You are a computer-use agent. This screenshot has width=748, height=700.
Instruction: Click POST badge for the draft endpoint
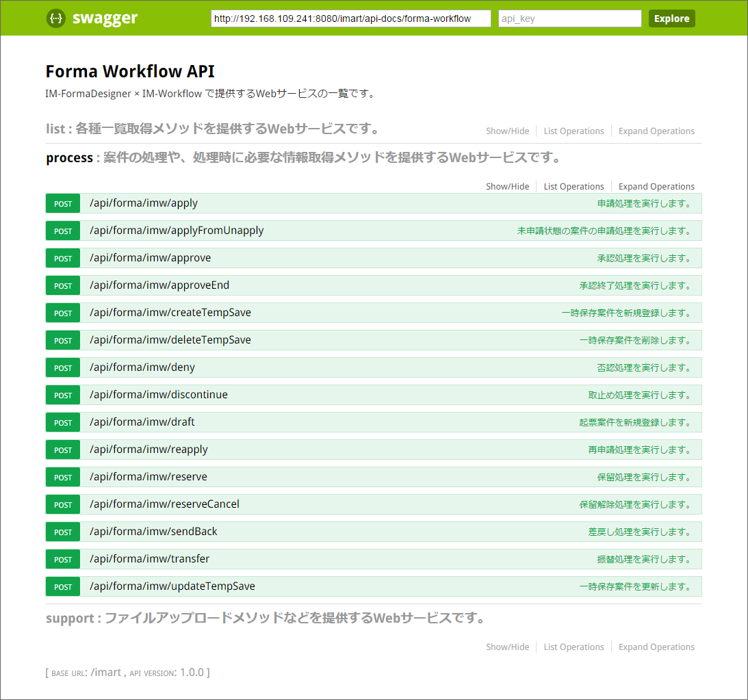tap(63, 422)
